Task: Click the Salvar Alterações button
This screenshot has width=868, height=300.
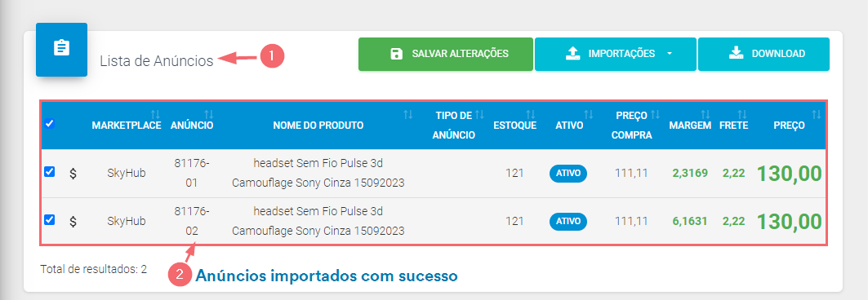Action: pyautogui.click(x=446, y=54)
